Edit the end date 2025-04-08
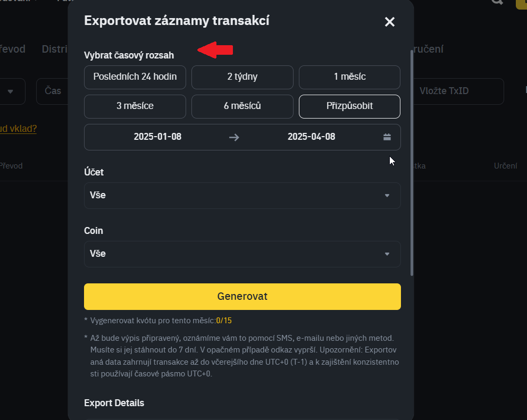Image resolution: width=527 pixels, height=420 pixels. pos(311,137)
